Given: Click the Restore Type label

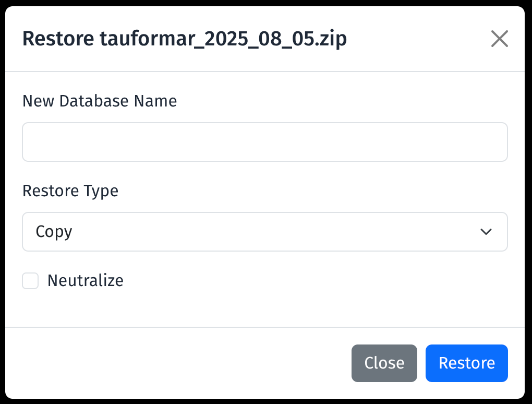Looking at the screenshot, I should coord(70,191).
